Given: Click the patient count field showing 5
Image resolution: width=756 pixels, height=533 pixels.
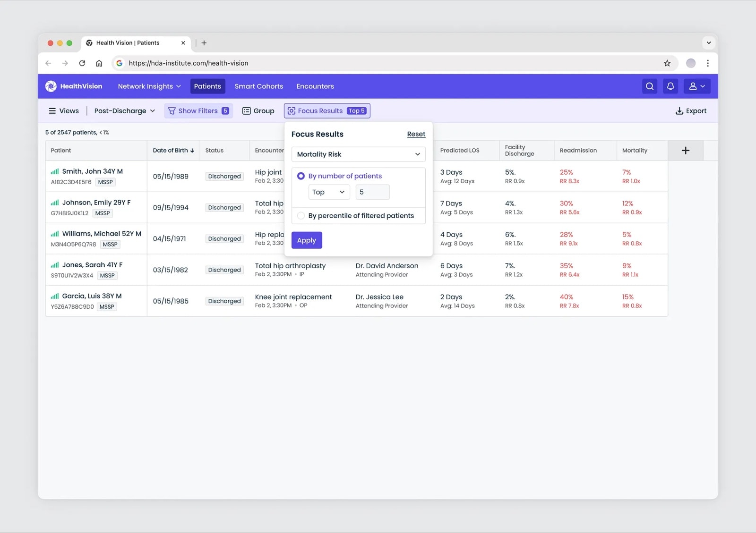Looking at the screenshot, I should (372, 192).
